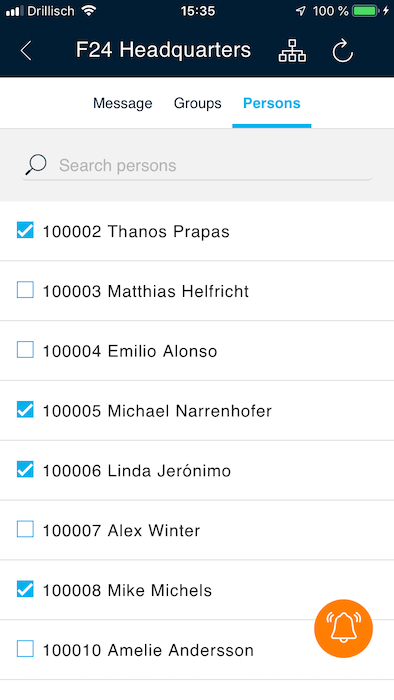Tap the orange alarm bell button
Viewport: 394px width, 700px height.
[x=343, y=629]
